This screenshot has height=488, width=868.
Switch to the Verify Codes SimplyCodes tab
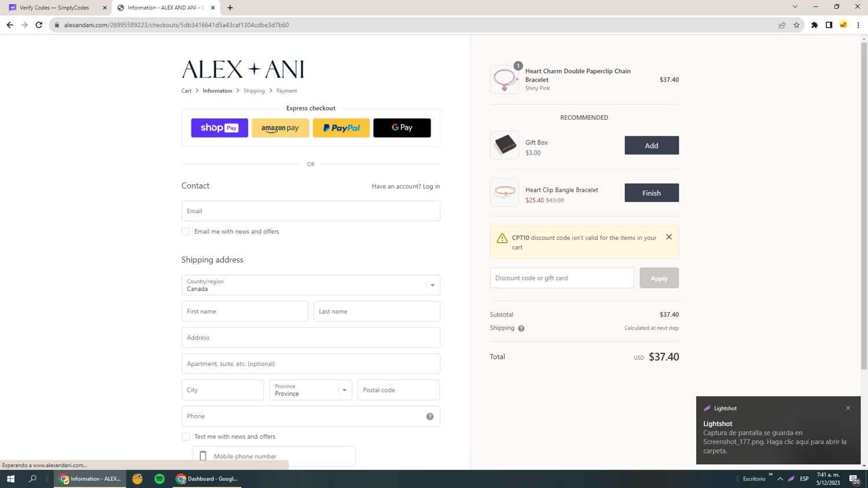[x=55, y=8]
